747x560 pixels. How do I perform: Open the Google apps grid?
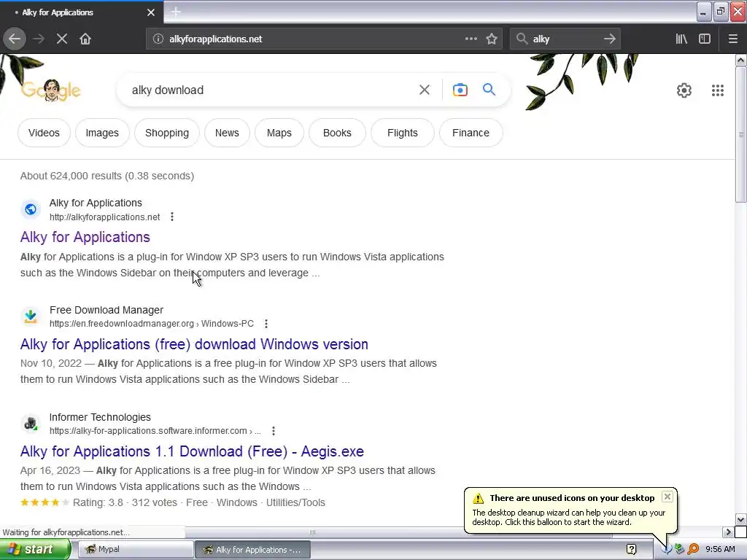pos(718,90)
